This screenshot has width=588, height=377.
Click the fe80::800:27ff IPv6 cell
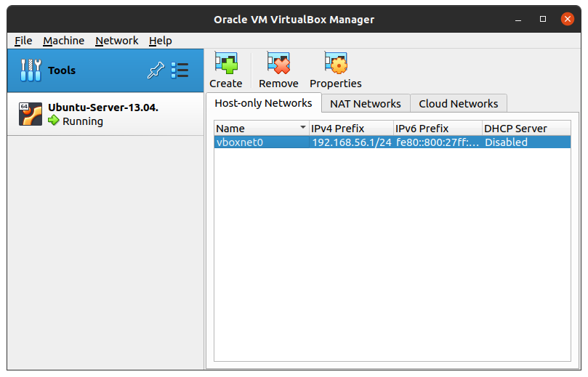point(438,142)
